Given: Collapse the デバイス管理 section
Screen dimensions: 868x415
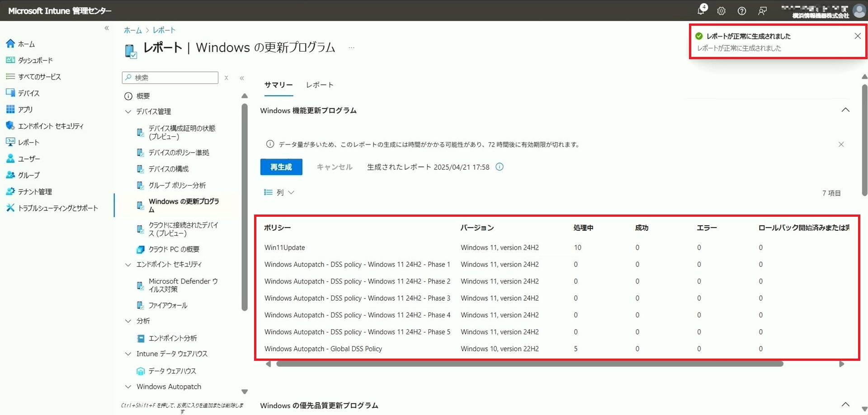Looking at the screenshot, I should pyautogui.click(x=128, y=112).
